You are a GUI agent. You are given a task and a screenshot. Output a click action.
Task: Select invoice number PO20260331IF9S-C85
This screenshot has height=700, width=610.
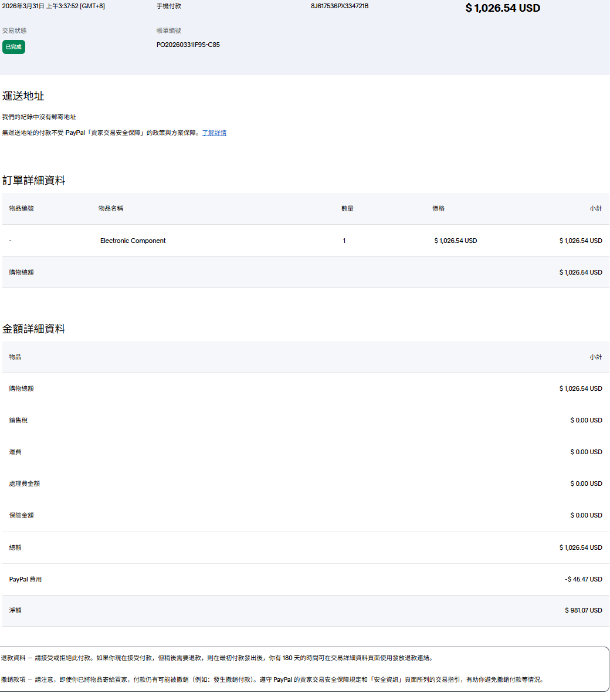[x=188, y=45]
